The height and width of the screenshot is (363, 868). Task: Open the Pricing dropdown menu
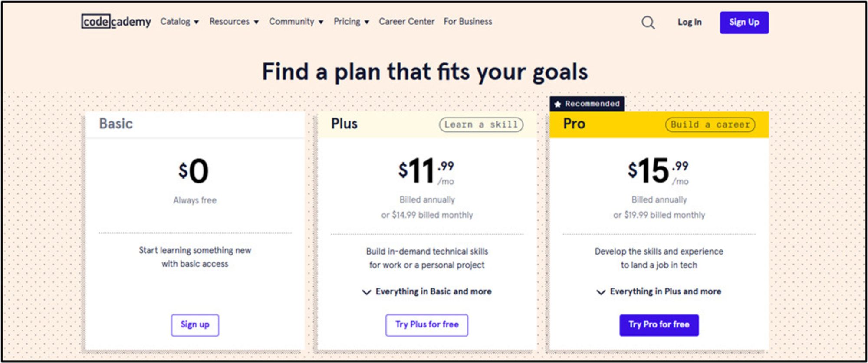pos(351,22)
